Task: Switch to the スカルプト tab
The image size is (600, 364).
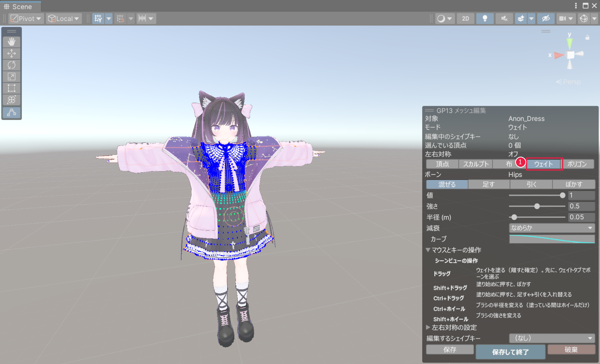Action: click(x=476, y=164)
